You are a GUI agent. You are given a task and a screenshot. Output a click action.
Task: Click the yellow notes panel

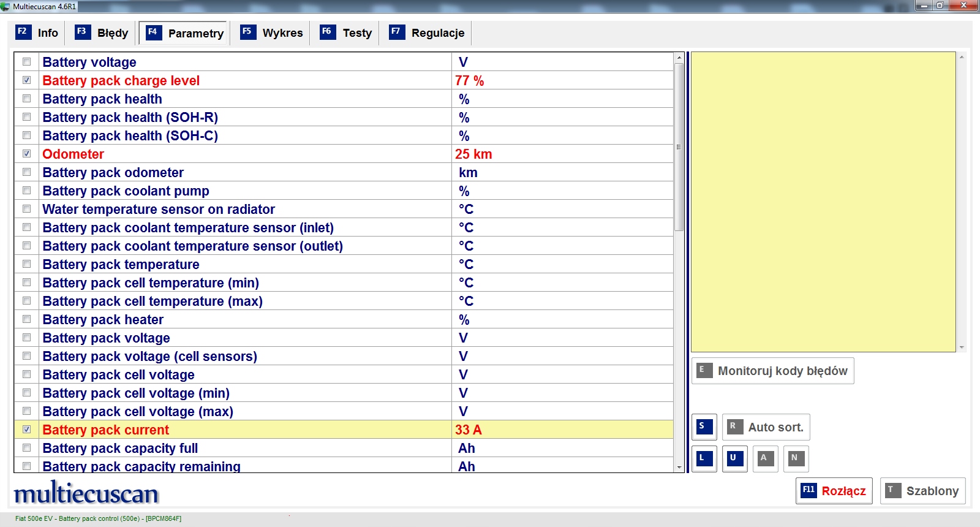coord(823,202)
